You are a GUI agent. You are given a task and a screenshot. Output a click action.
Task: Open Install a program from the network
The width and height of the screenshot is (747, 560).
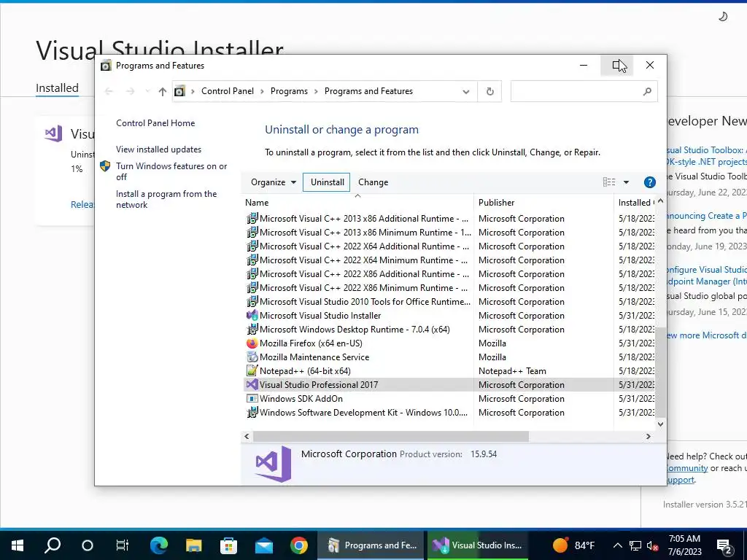(166, 199)
